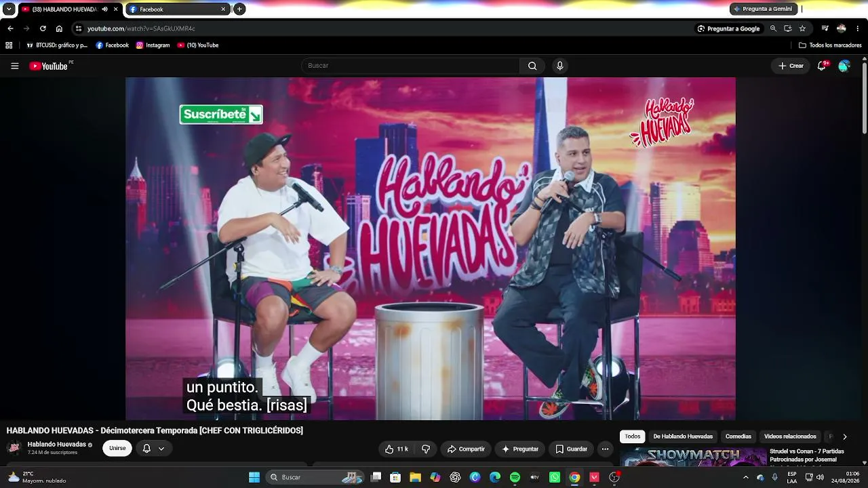Toggle the channel notification bell

click(146, 449)
